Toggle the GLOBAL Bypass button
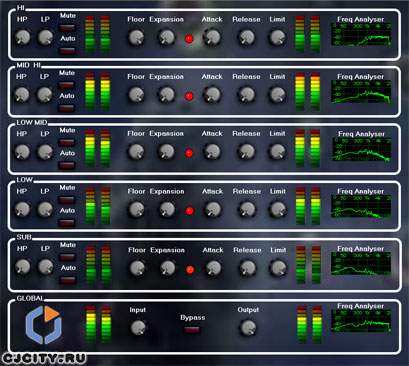The height and width of the screenshot is (366, 409). pos(192,330)
